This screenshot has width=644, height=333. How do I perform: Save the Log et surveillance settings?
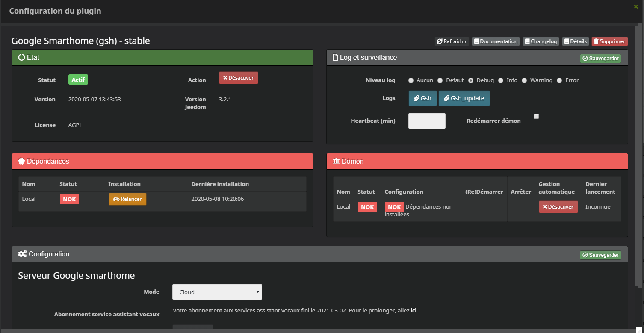coord(600,58)
